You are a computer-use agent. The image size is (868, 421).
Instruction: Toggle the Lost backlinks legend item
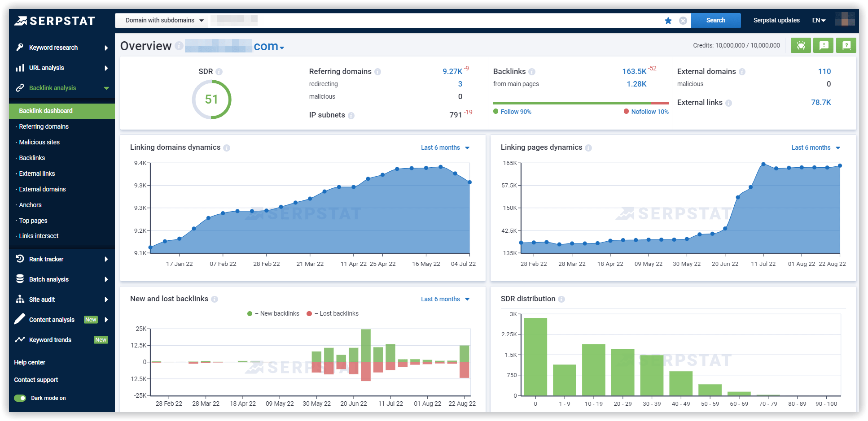click(x=332, y=313)
